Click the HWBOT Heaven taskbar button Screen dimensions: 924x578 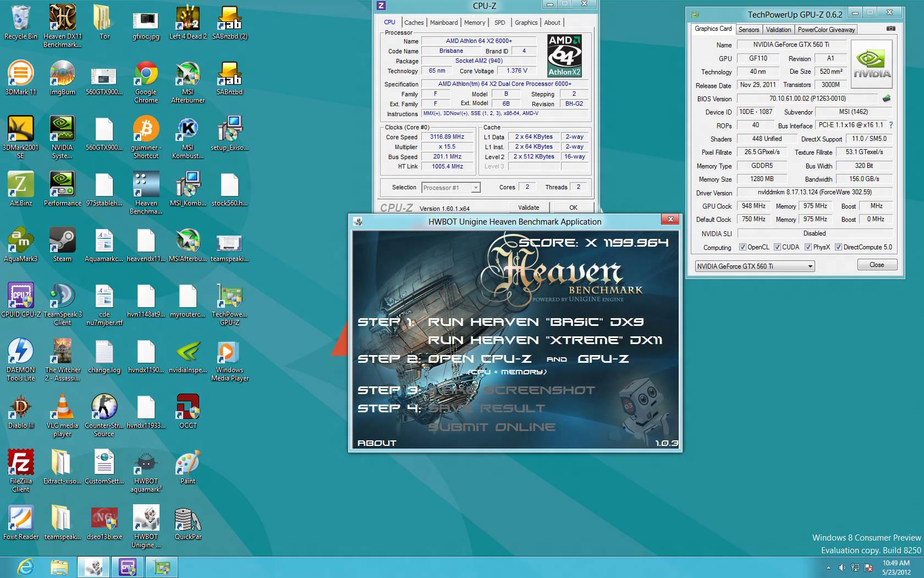94,567
